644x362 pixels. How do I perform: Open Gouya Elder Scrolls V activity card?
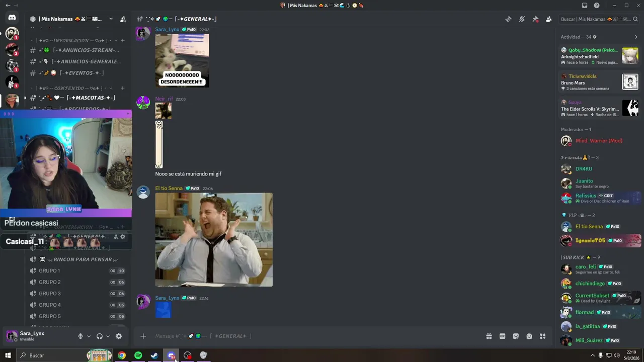599,108
